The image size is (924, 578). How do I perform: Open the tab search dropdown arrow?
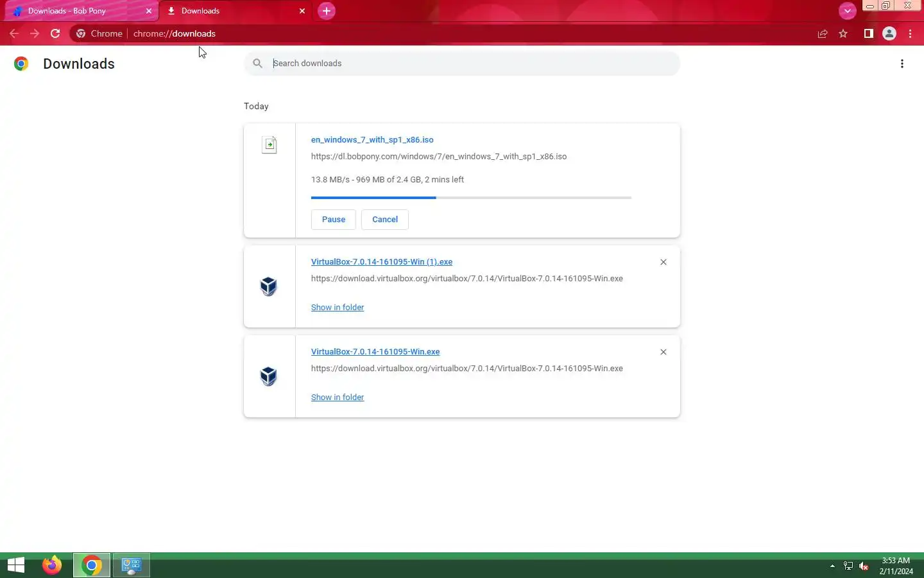(x=847, y=11)
